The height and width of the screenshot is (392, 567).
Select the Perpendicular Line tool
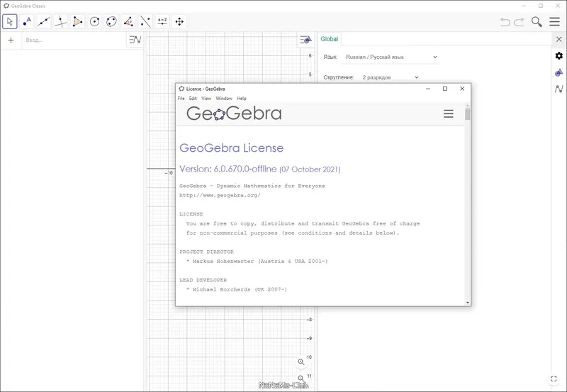pyautogui.click(x=61, y=22)
